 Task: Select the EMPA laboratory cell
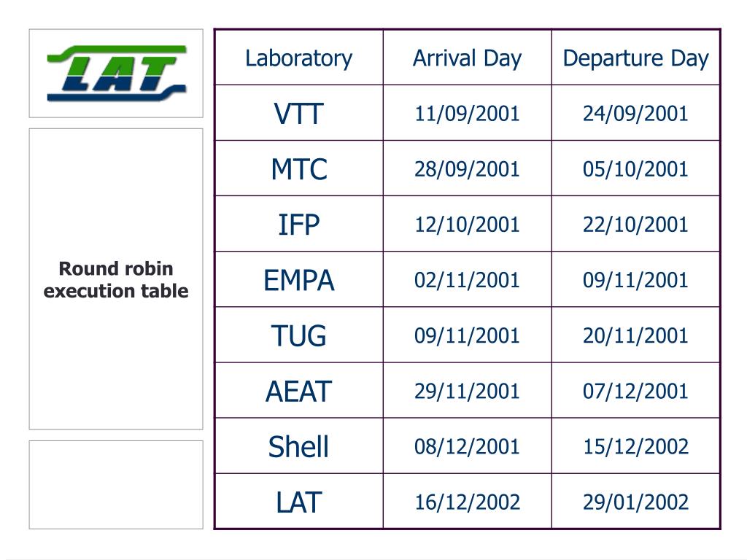tap(298, 279)
